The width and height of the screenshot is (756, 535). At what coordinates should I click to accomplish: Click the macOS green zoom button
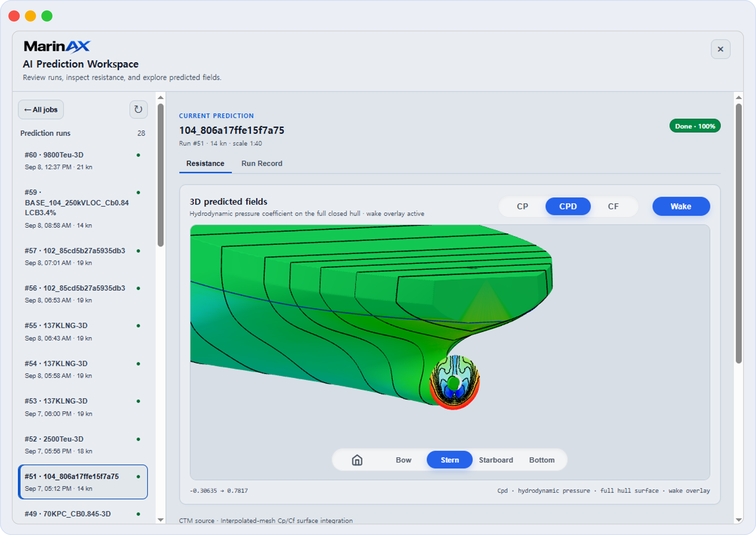tap(47, 16)
